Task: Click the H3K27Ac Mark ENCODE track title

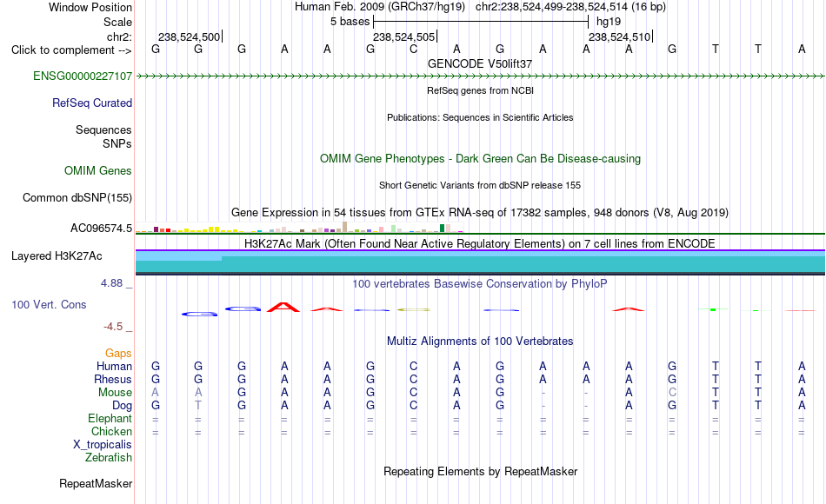Action: [x=480, y=243]
